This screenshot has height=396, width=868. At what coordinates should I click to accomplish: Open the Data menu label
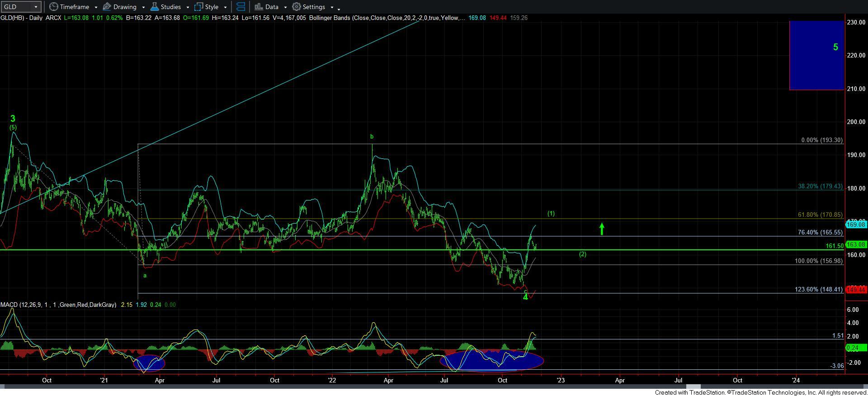pos(272,7)
